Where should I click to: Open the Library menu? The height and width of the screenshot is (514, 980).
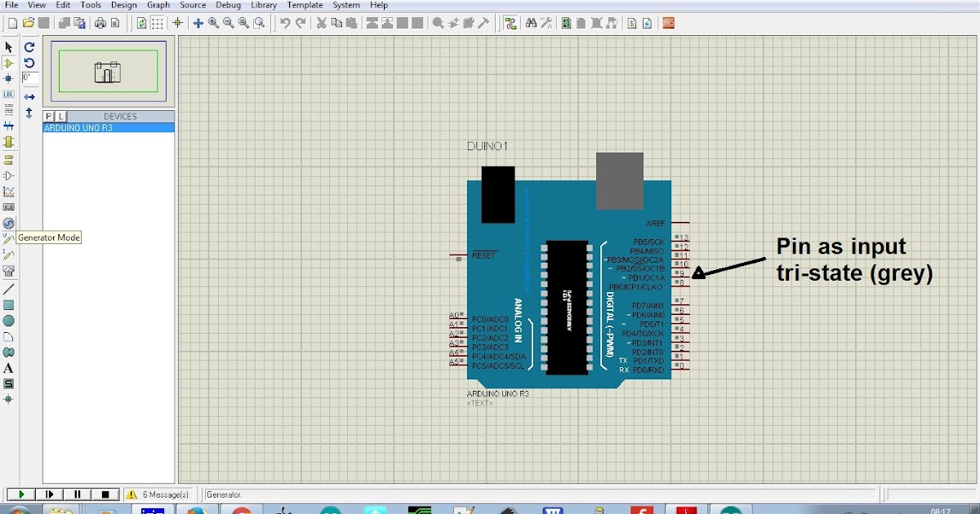pos(263,5)
